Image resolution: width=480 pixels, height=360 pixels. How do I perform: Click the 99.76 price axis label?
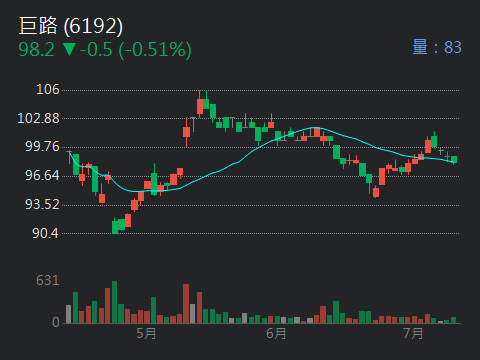click(x=42, y=146)
